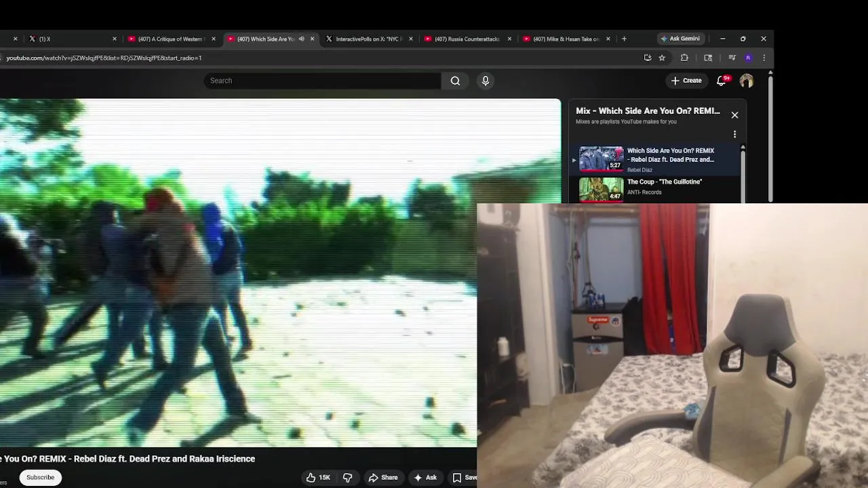
Task: Open Chrome's three-dot menu
Action: coord(764,58)
